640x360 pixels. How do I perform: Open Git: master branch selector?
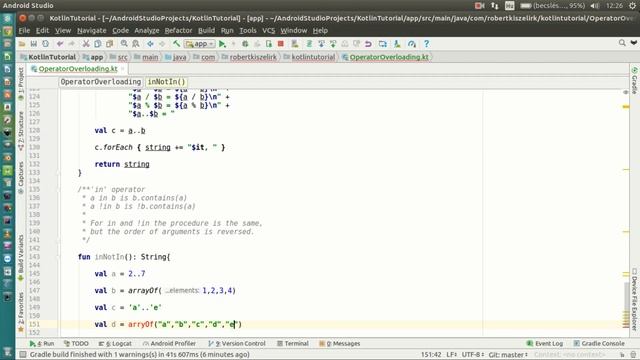(x=508, y=355)
